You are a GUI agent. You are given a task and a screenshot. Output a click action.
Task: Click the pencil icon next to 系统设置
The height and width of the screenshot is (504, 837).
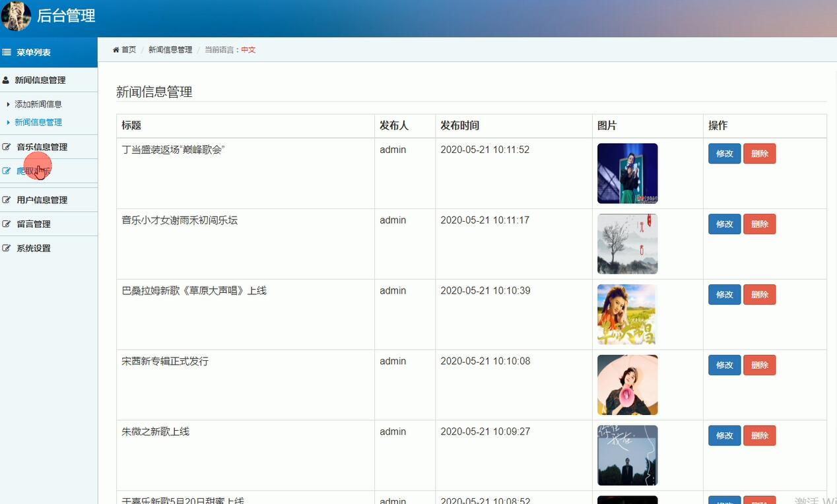(7, 249)
